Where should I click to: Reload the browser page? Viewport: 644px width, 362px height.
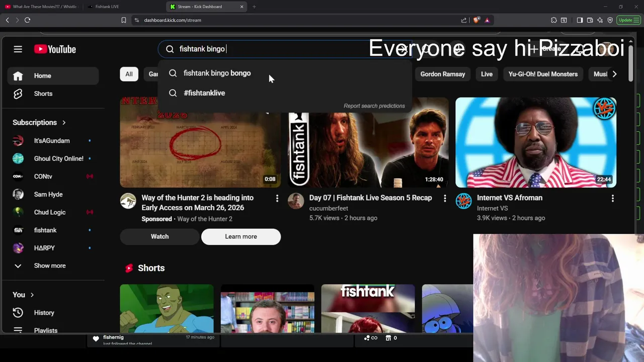click(28, 20)
